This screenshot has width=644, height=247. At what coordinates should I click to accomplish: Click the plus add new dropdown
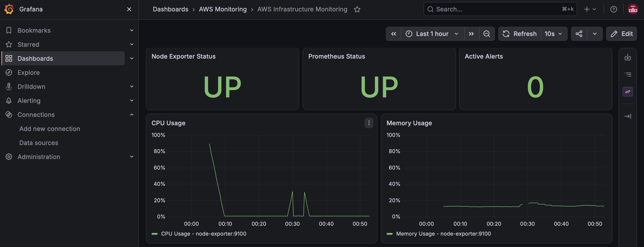590,9
